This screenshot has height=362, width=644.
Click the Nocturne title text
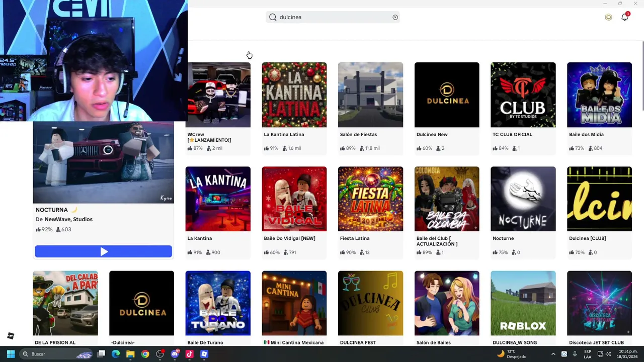click(503, 238)
